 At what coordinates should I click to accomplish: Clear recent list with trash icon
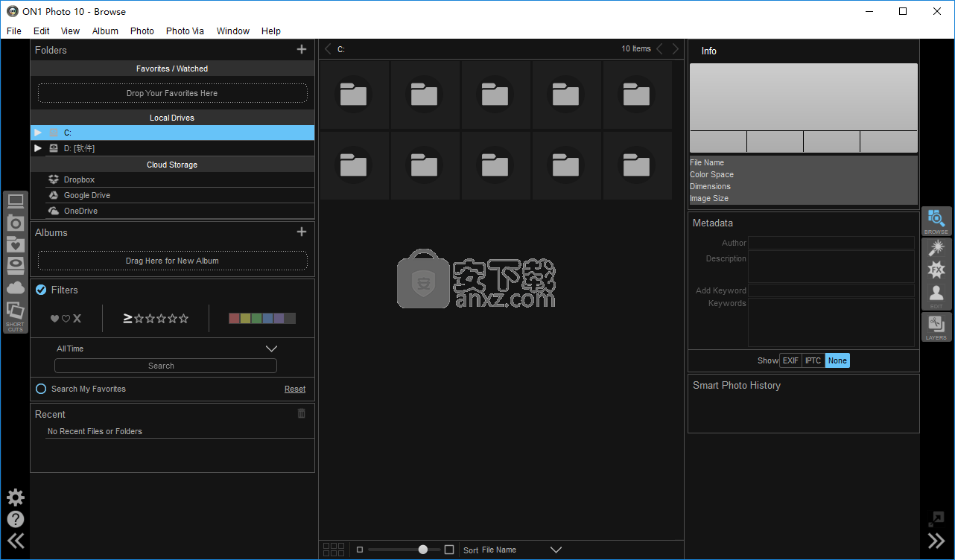point(302,413)
